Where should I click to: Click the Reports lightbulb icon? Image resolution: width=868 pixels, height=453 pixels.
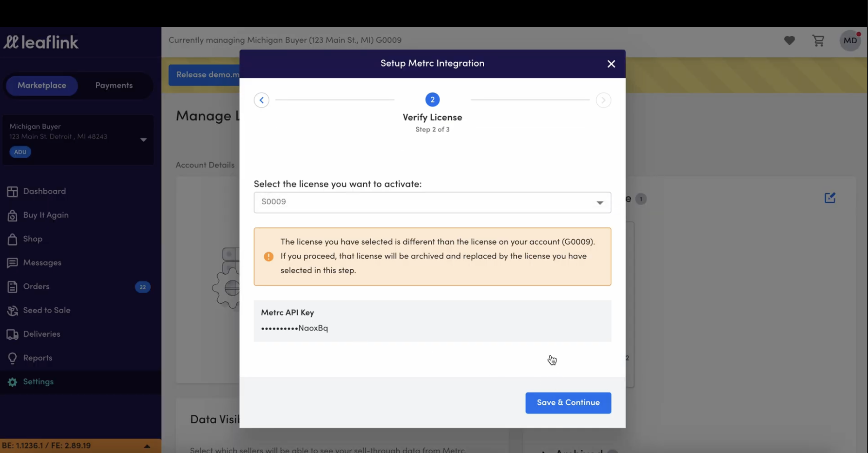[13, 358]
